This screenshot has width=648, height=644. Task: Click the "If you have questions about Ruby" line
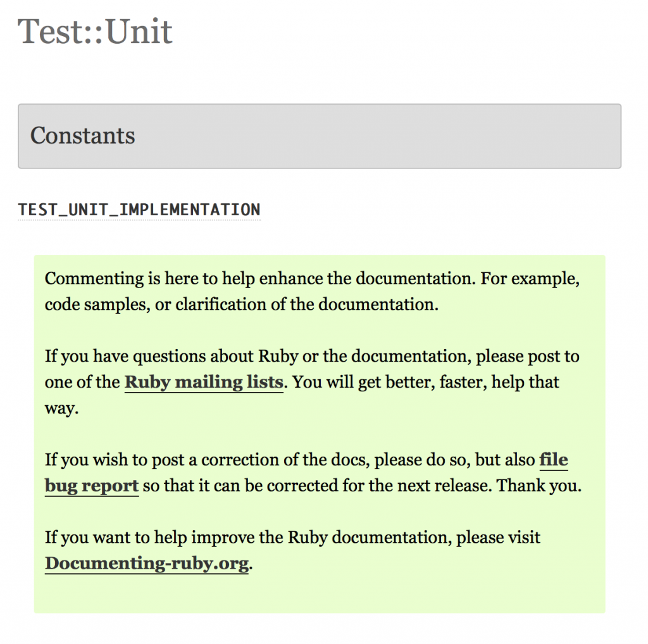coord(312,356)
